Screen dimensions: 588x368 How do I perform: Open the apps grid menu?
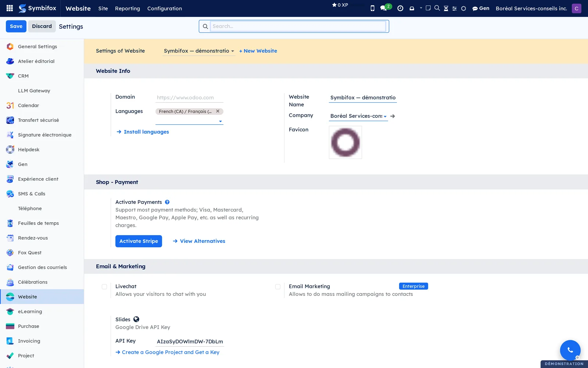click(10, 8)
